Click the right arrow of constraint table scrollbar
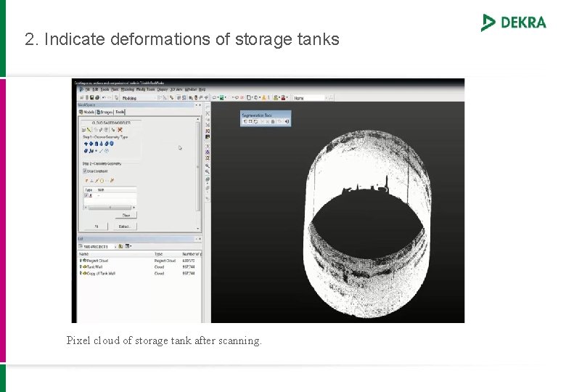Screen dimensions: 566x392 [134, 208]
